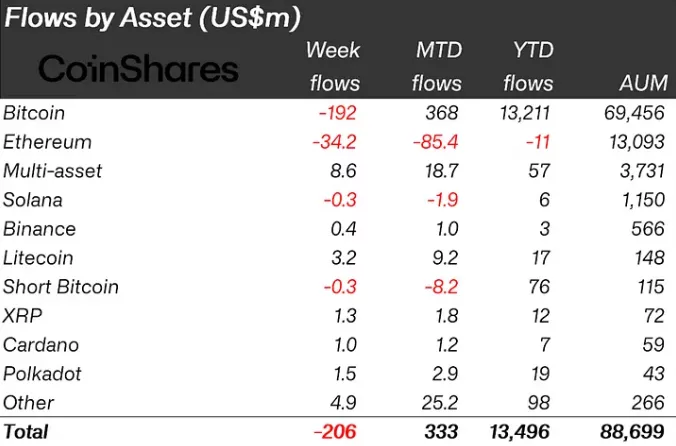
Task: Click the CoinShares logo
Action: pyautogui.click(x=138, y=69)
